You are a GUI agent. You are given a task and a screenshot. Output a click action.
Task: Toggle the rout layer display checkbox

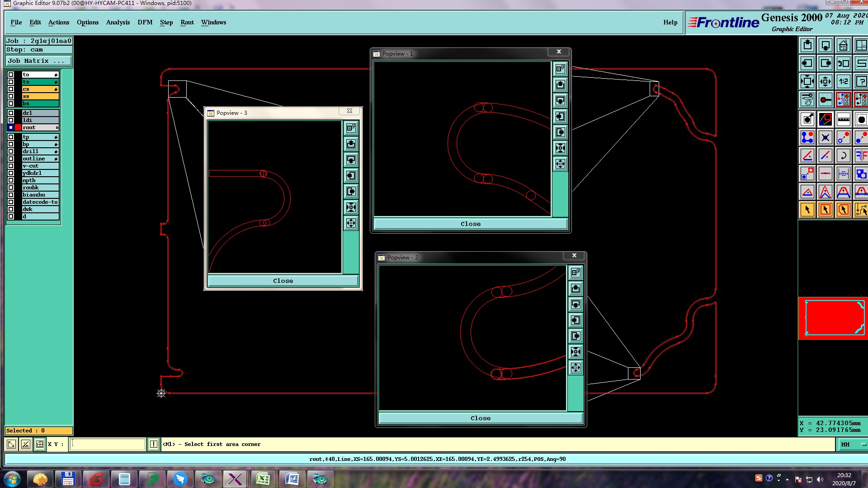(x=11, y=127)
